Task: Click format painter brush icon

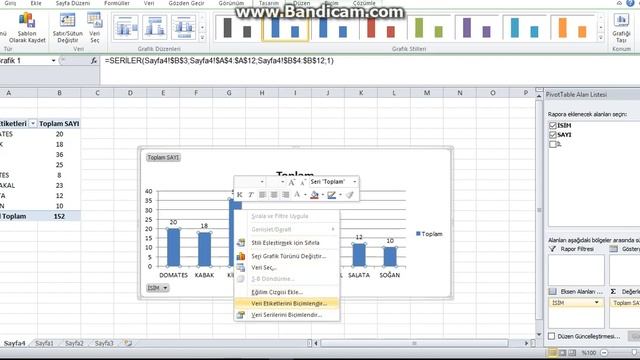Action: point(350,195)
